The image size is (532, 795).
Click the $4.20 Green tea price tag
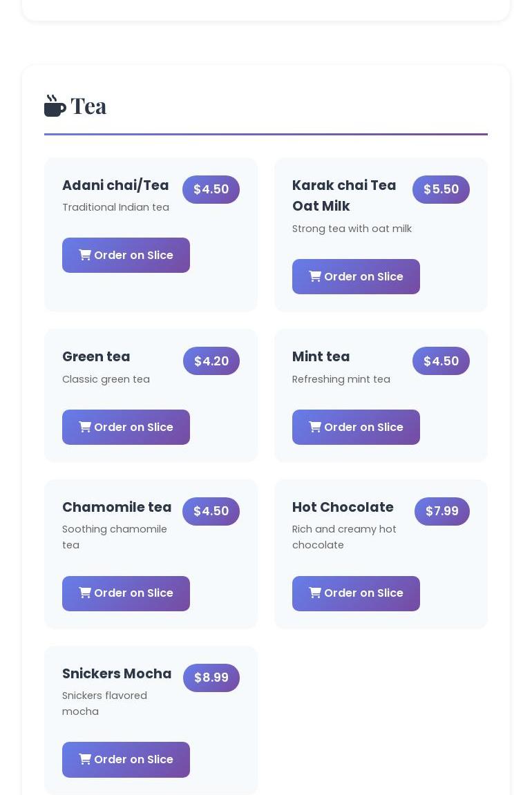coord(211,361)
